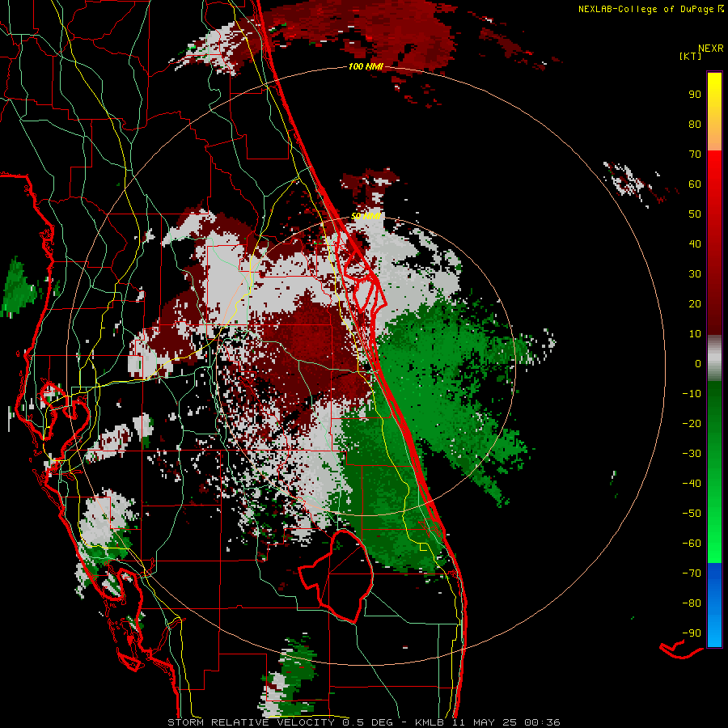
Task: Click the 40 value on velocity scale
Action: pos(695,244)
